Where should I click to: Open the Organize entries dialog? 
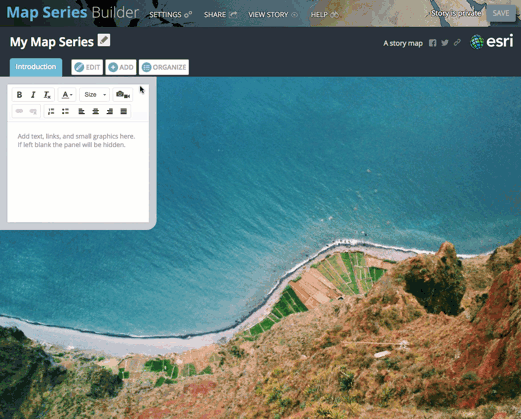(x=164, y=67)
